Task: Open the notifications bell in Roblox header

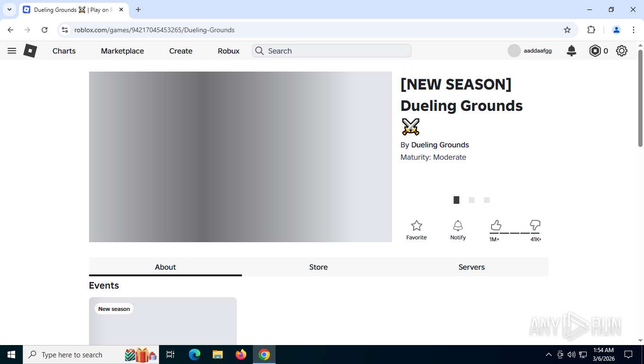Action: click(x=572, y=51)
